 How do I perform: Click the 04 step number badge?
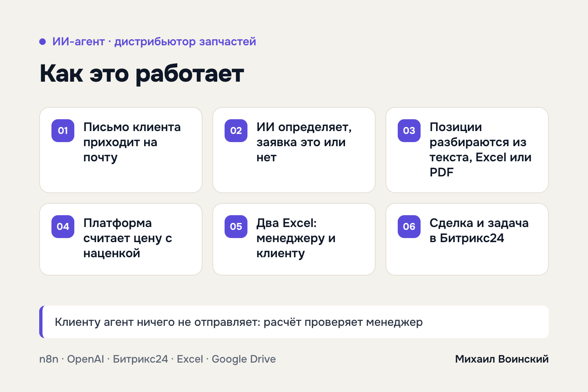click(63, 227)
